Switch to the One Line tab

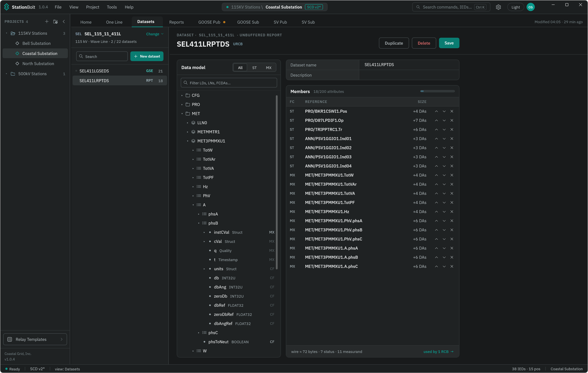tap(114, 22)
